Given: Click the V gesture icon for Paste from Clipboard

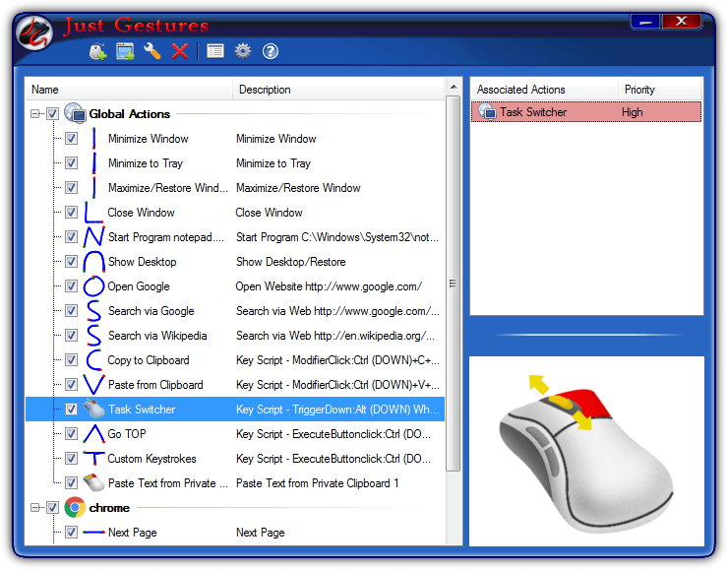Looking at the screenshot, I should [93, 385].
